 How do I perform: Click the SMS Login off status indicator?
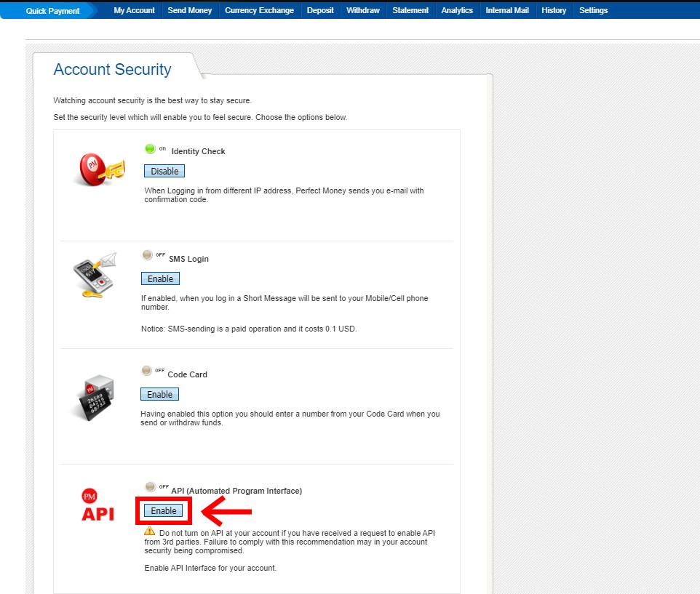[147, 255]
